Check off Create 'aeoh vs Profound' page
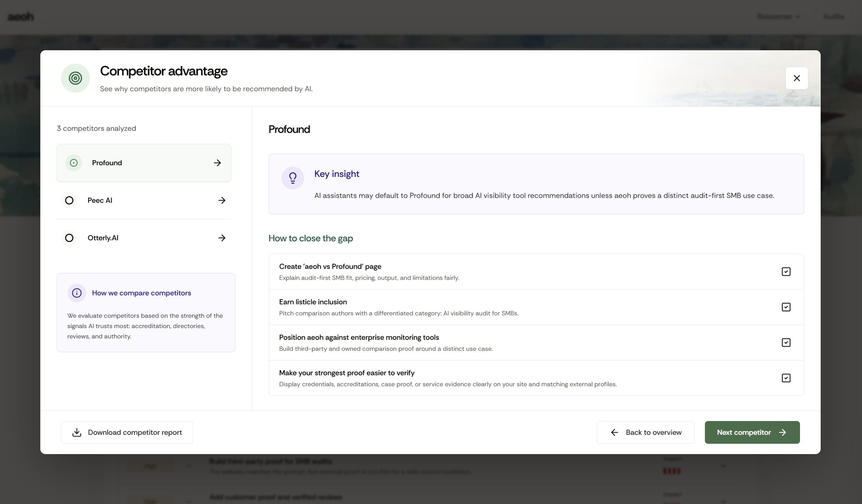Viewport: 862px width, 504px height. point(786,272)
